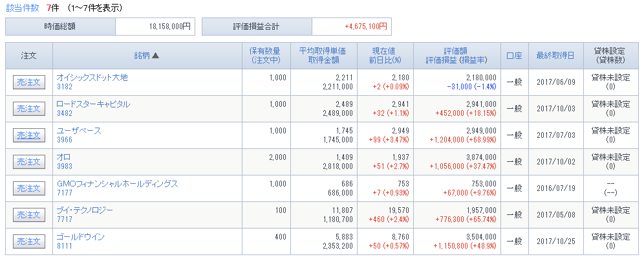Click 売注文 button for ゴールドウイン

[28, 242]
